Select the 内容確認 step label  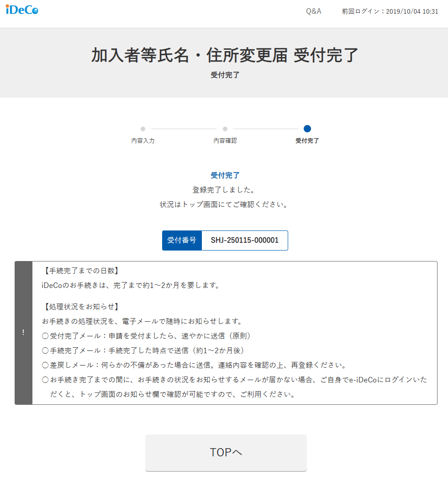point(225,141)
